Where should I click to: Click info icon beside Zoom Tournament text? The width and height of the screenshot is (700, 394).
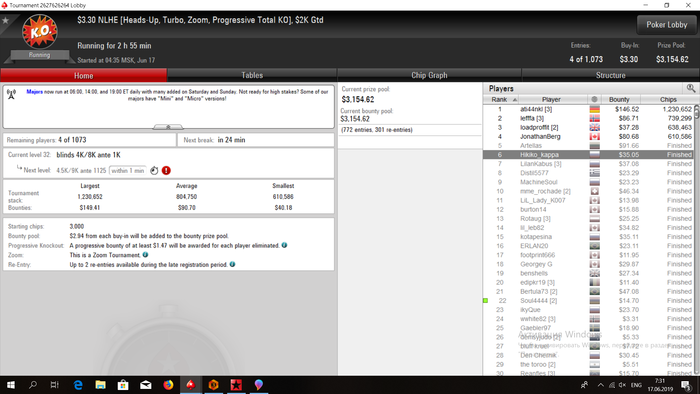[x=145, y=255]
